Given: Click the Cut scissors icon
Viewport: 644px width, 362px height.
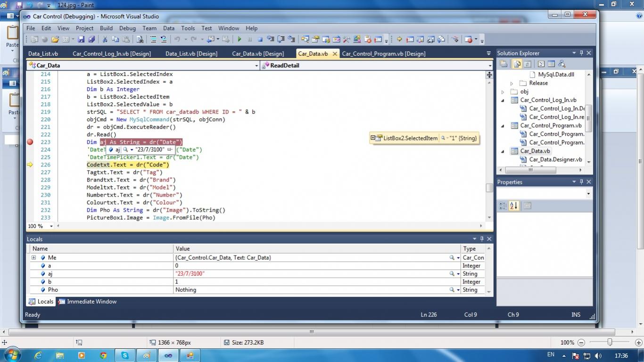Looking at the screenshot, I should point(104,40).
